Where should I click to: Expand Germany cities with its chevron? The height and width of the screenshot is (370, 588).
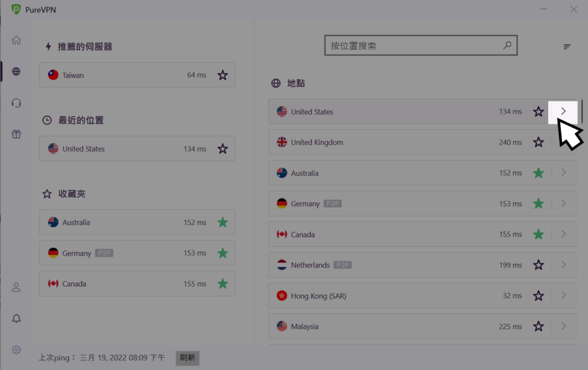[564, 203]
